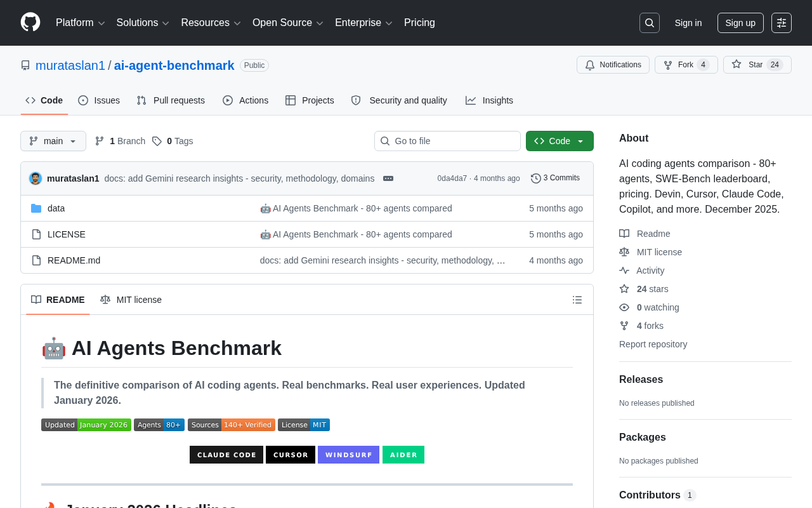Viewport: 812px width, 508px height.
Task: Open the Insights tab
Action: (489, 100)
